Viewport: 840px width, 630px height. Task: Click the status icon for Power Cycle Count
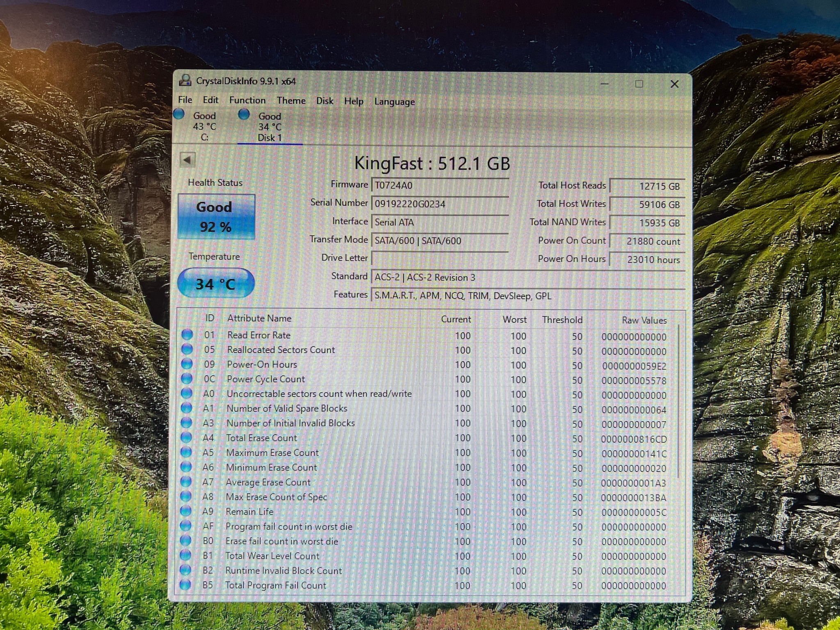(187, 379)
